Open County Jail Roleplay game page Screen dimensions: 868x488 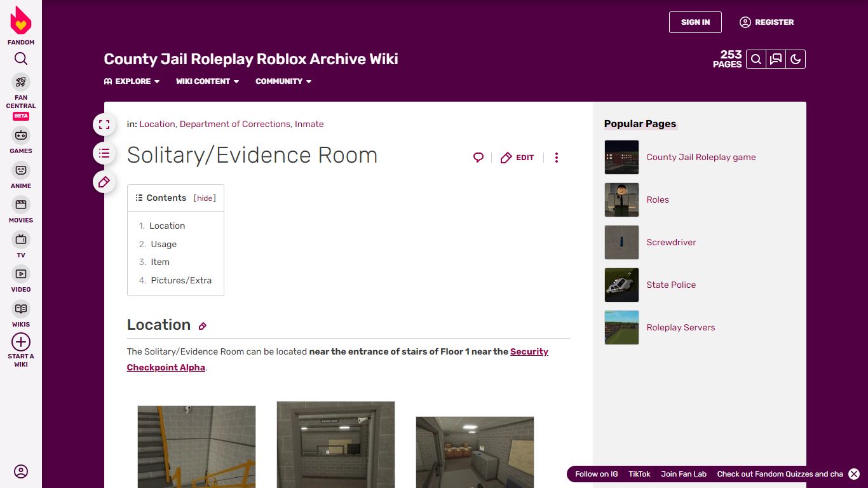pos(701,157)
